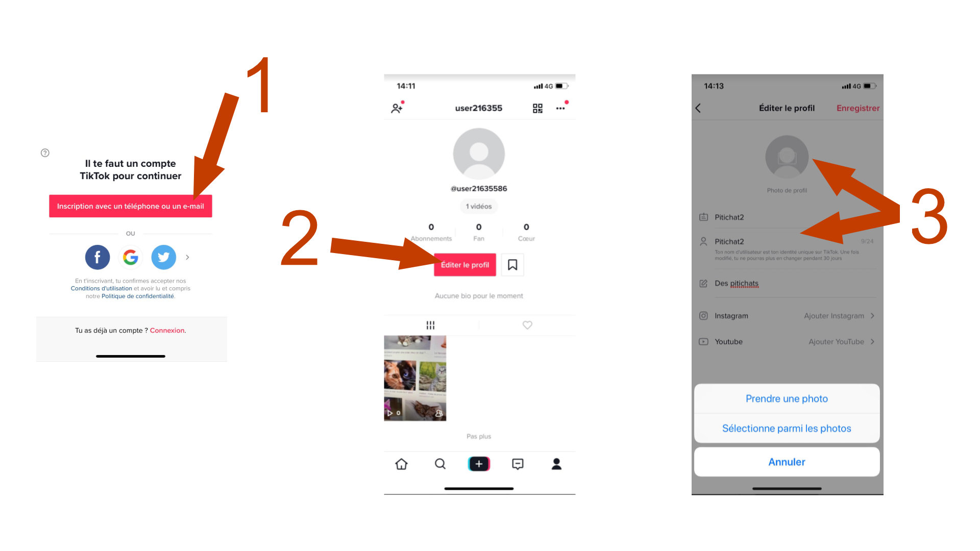Tap the Facebook icon to register

pos(96,256)
